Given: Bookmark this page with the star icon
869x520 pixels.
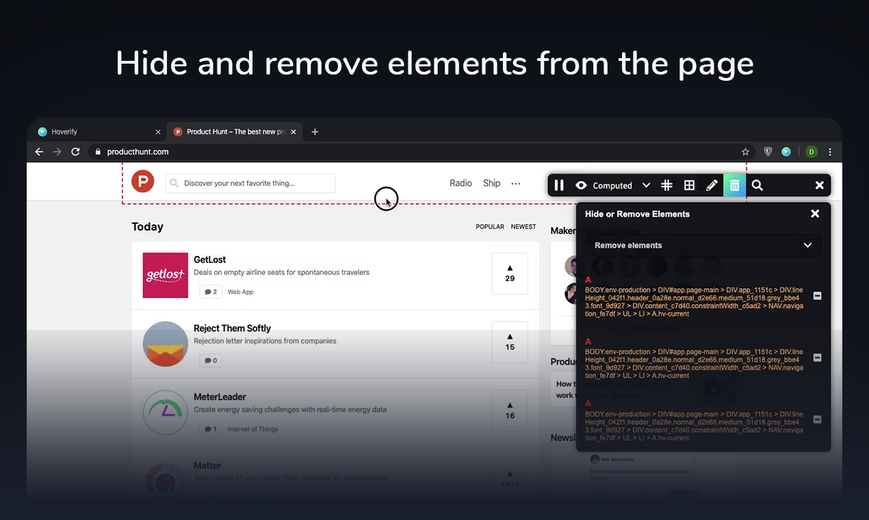Looking at the screenshot, I should point(745,151).
